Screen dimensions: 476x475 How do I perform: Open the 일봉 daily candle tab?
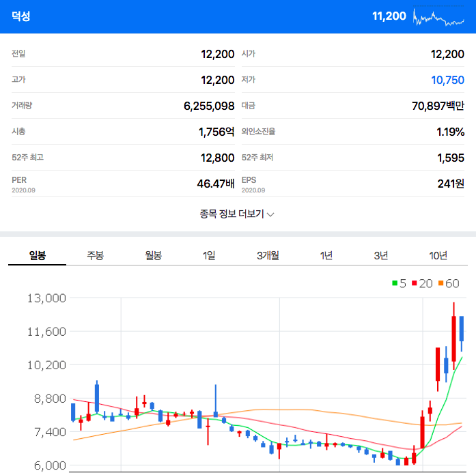[x=37, y=255]
